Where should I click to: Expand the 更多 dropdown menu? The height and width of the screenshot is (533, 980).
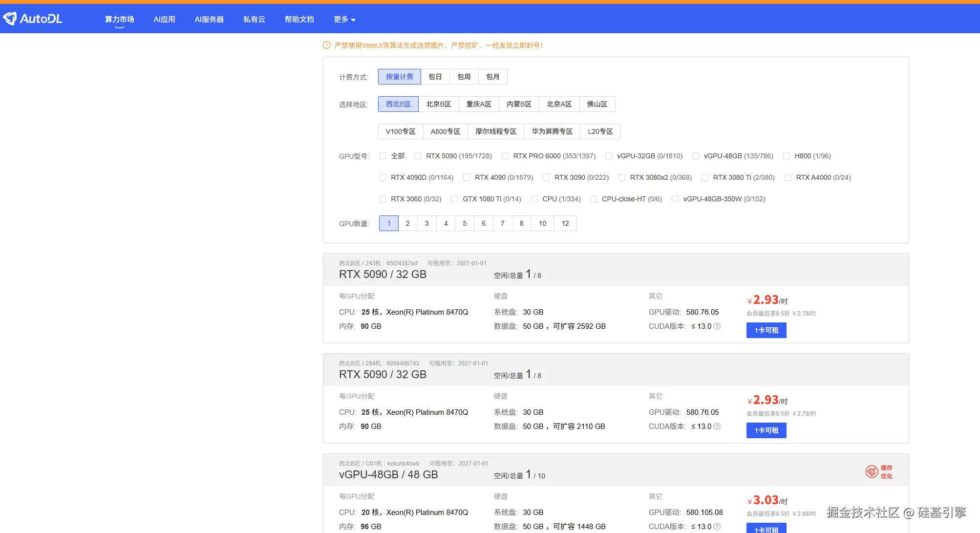pyautogui.click(x=344, y=20)
